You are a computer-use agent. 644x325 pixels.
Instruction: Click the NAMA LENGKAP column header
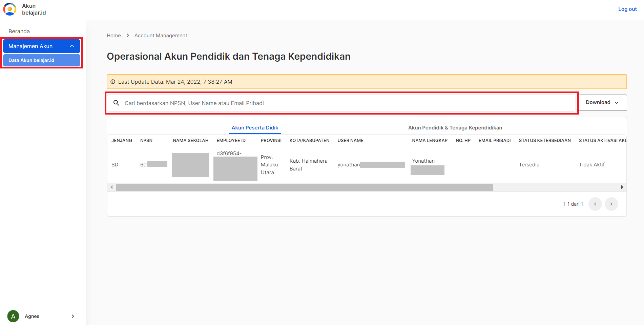[x=430, y=140]
